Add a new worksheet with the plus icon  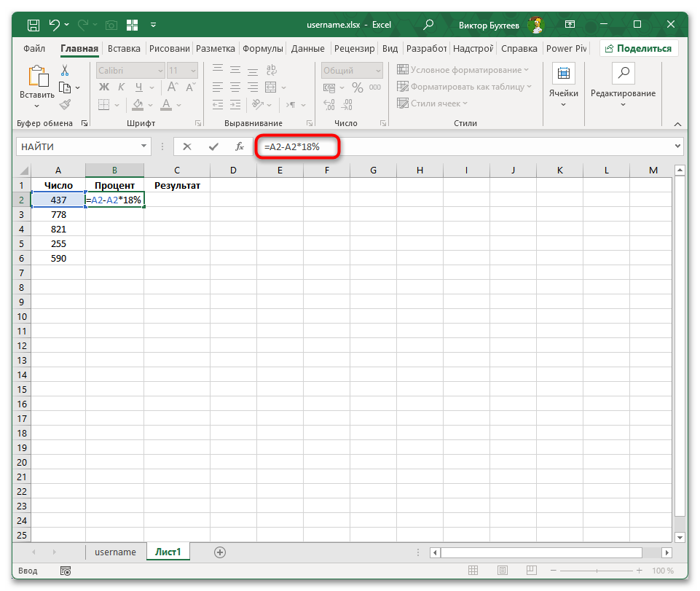click(219, 552)
